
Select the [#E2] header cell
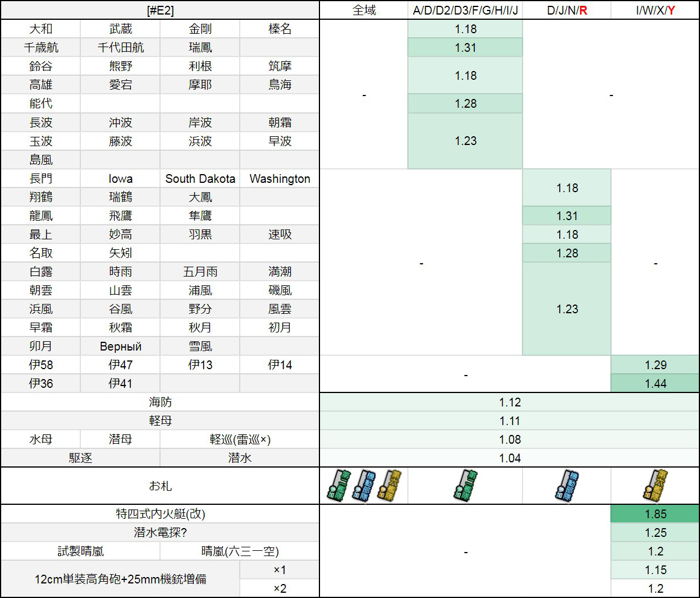[x=160, y=10]
